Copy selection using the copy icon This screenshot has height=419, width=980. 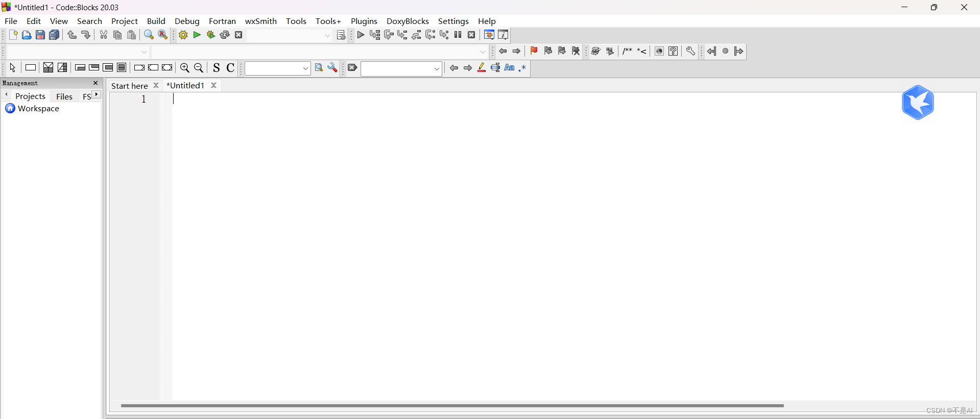[117, 35]
